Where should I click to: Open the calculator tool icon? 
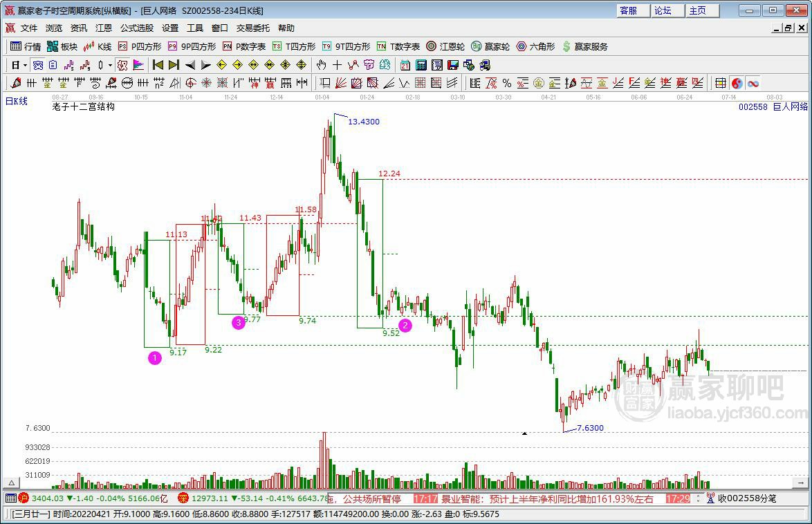pos(421,65)
